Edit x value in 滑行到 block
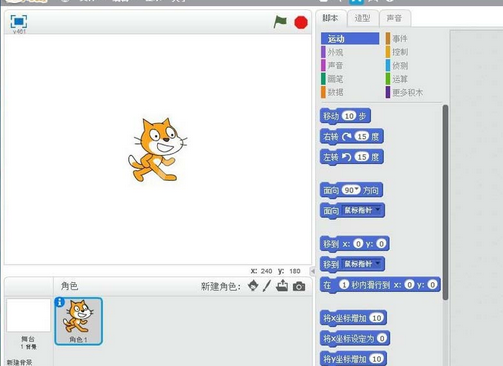The width and height of the screenshot is (503, 366). 409,284
